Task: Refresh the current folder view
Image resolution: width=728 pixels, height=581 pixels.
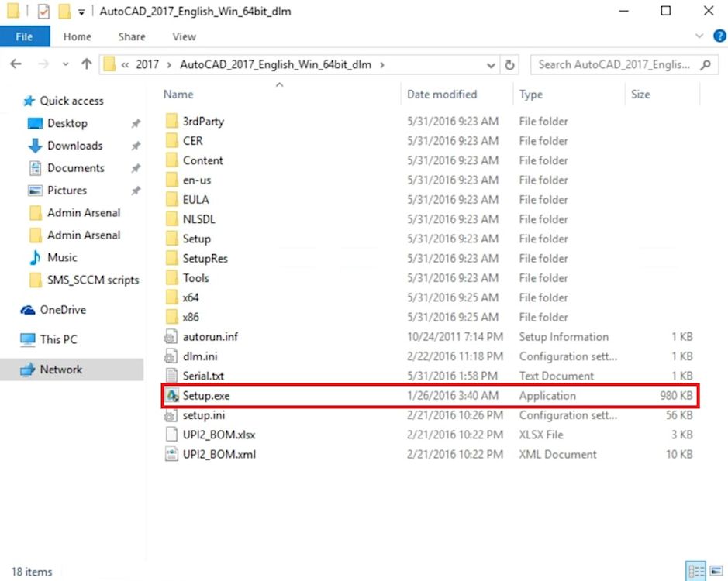Action: pyautogui.click(x=509, y=65)
